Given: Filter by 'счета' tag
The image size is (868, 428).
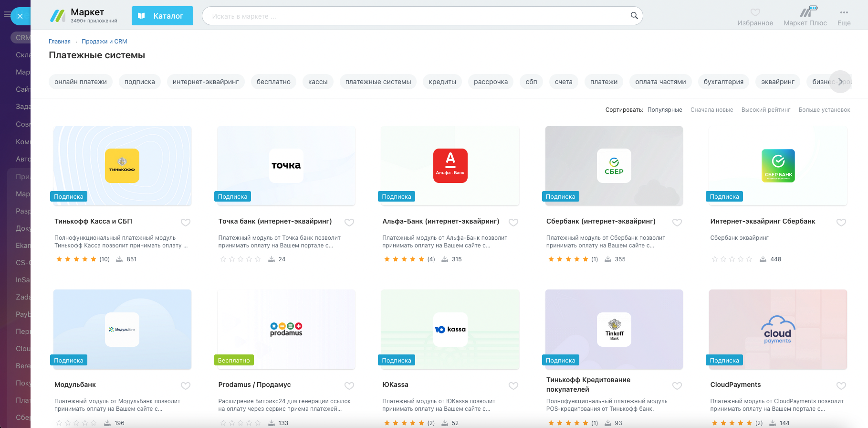Looking at the screenshot, I should [564, 82].
